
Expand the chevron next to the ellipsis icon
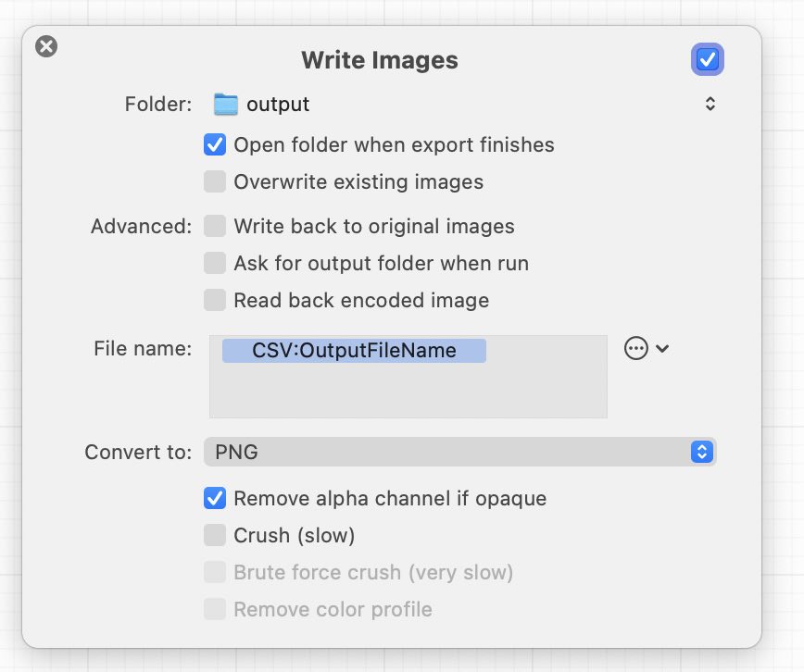[662, 349]
